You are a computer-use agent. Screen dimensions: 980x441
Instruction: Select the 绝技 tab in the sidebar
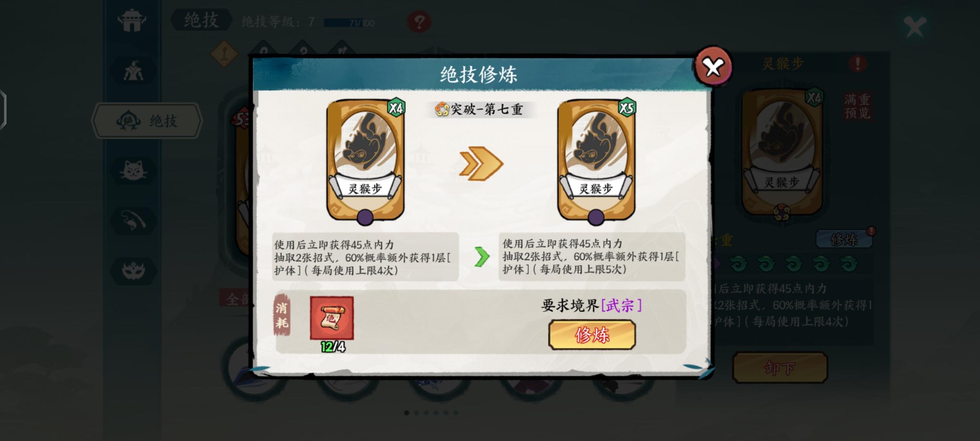click(147, 121)
